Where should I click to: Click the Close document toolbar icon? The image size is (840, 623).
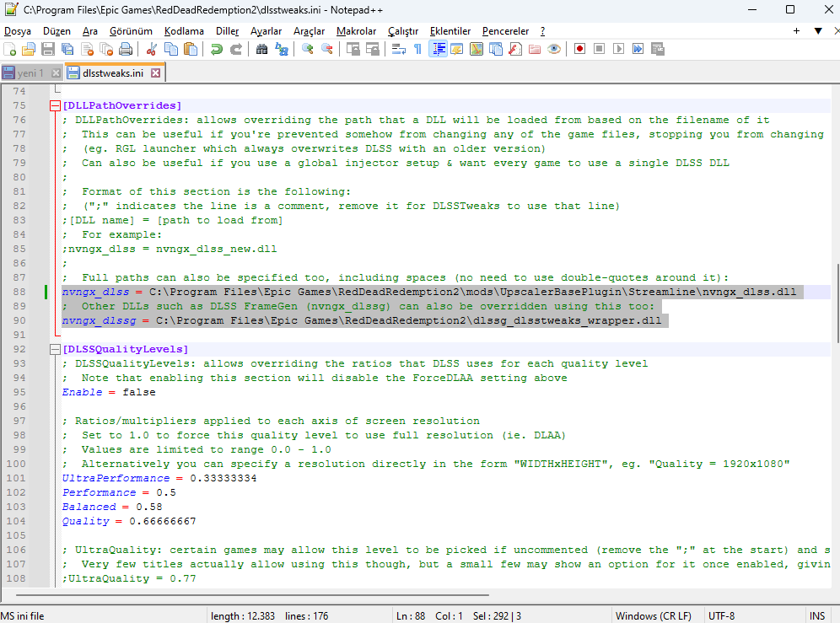pos(87,49)
